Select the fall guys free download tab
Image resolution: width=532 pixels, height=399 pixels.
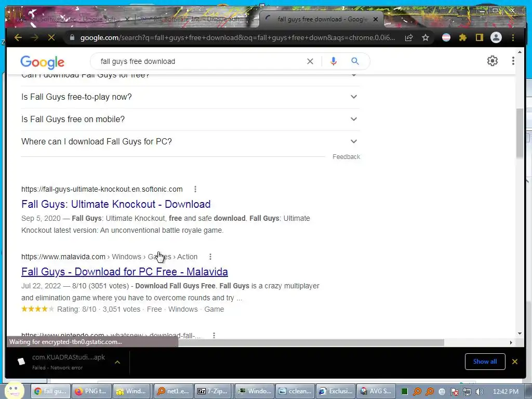coord(321,19)
